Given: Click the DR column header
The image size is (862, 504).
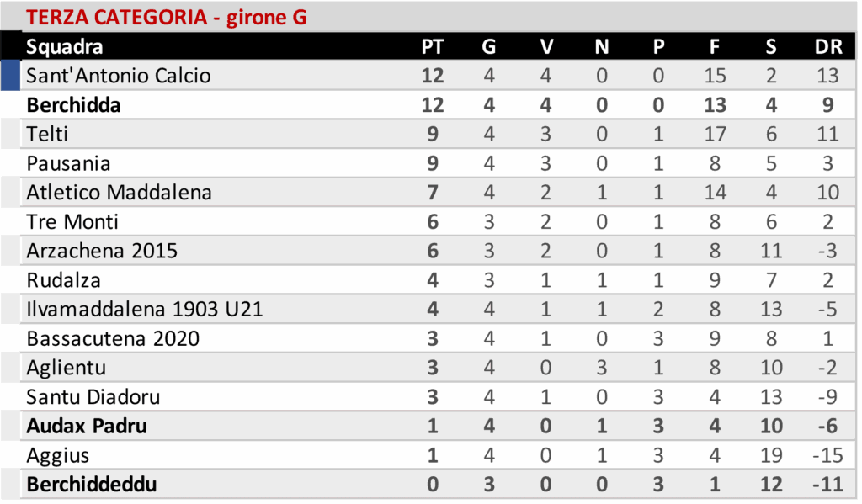Looking at the screenshot, I should (x=828, y=47).
